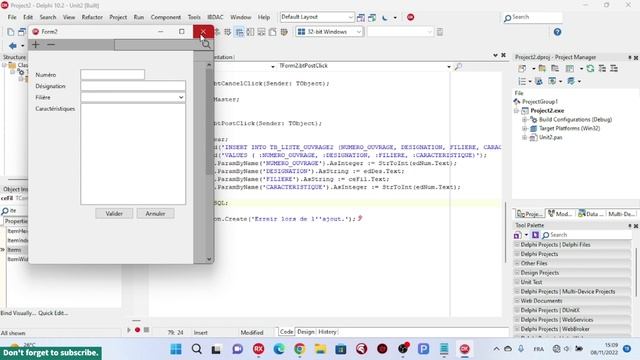Image resolution: width=640 pixels, height=360 pixels.
Task: Switch to the Design tab
Action: [x=306, y=332]
